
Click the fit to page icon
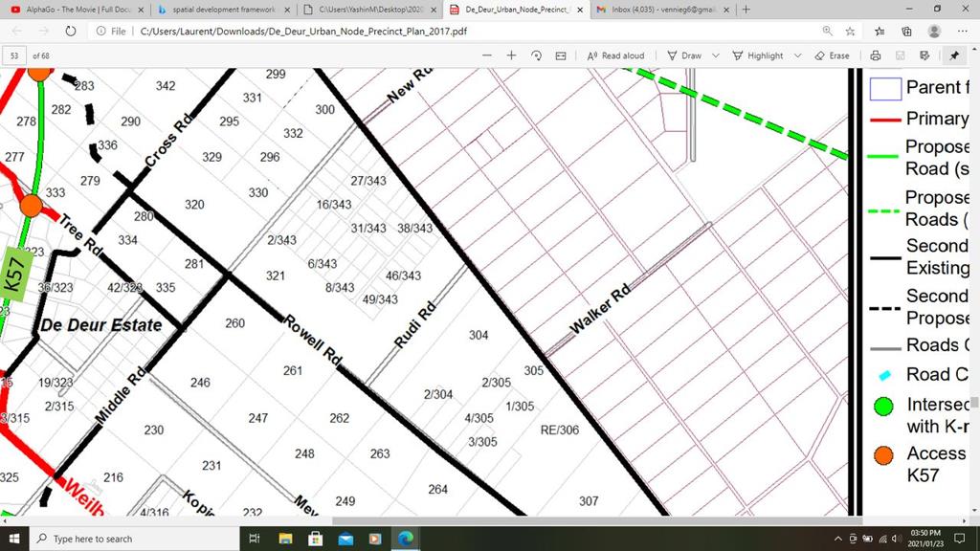(x=561, y=55)
